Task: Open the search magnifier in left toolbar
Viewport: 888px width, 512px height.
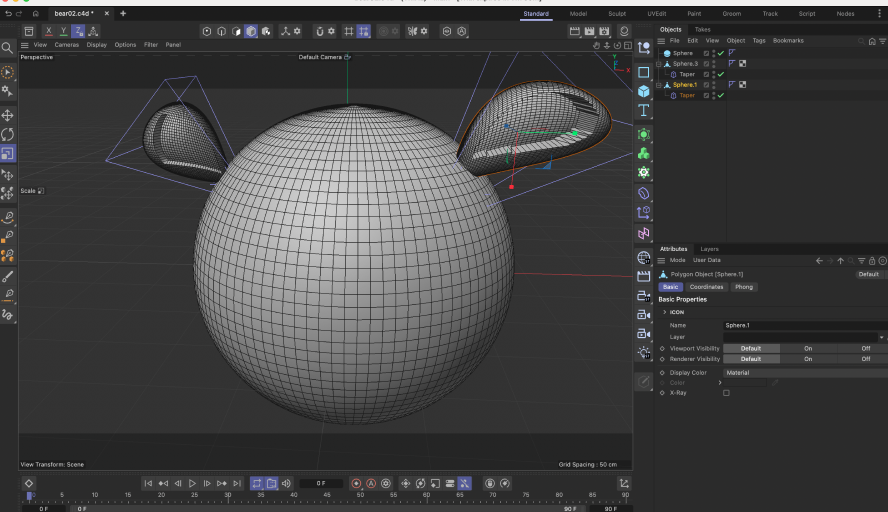Action: click(x=7, y=47)
